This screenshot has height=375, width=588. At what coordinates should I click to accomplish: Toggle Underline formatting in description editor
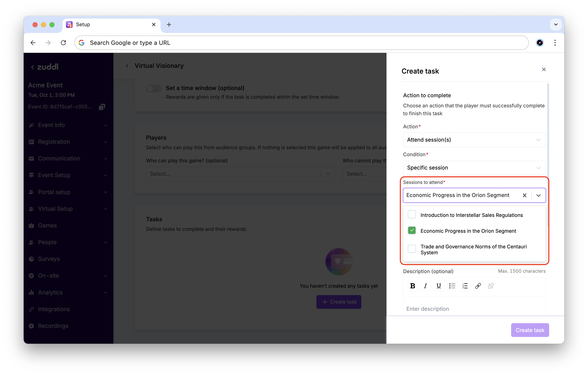[x=438, y=286]
